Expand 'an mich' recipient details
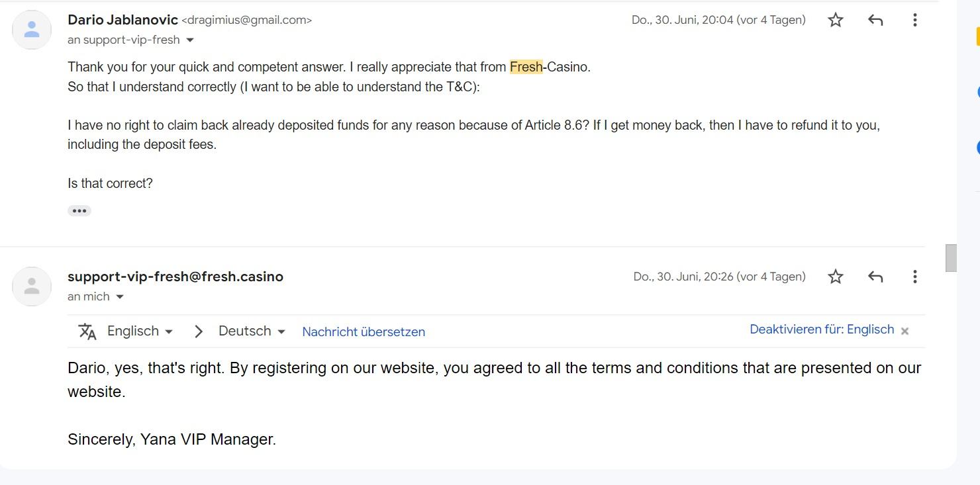 [x=120, y=297]
